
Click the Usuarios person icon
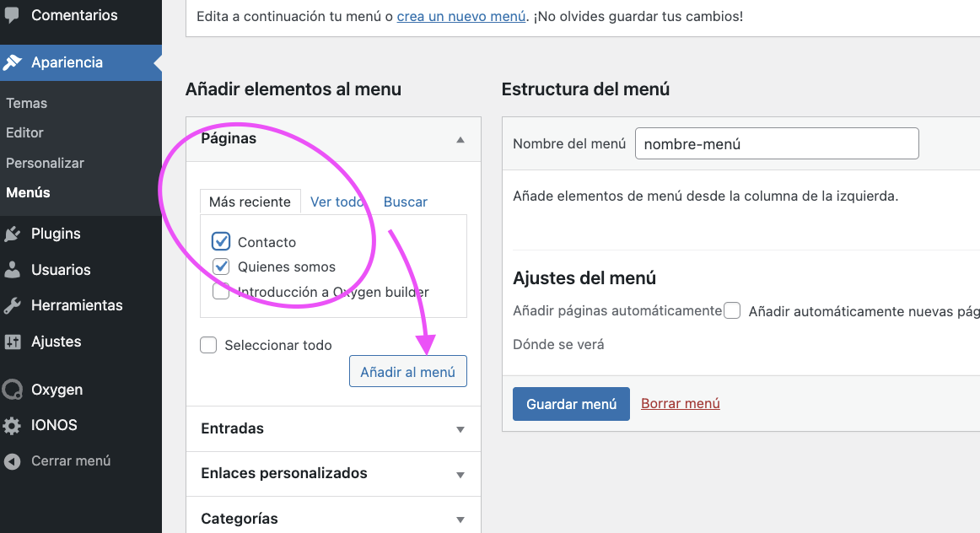click(13, 270)
